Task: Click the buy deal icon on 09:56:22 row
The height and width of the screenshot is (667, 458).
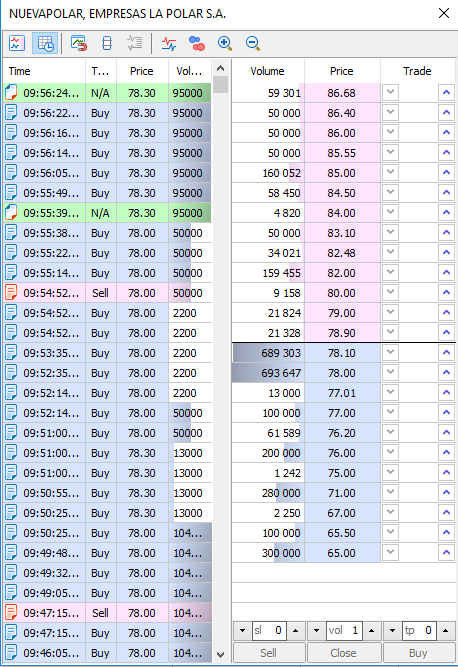Action: [11, 113]
